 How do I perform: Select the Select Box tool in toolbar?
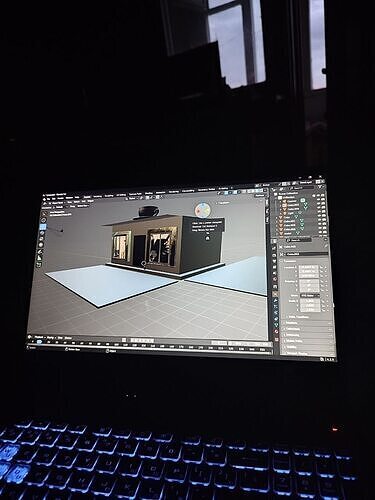coord(44,213)
